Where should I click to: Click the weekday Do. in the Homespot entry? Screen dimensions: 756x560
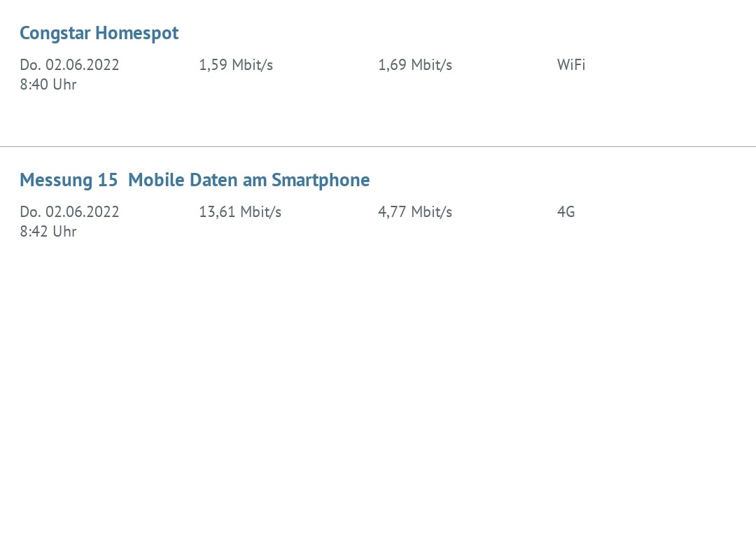(x=30, y=65)
